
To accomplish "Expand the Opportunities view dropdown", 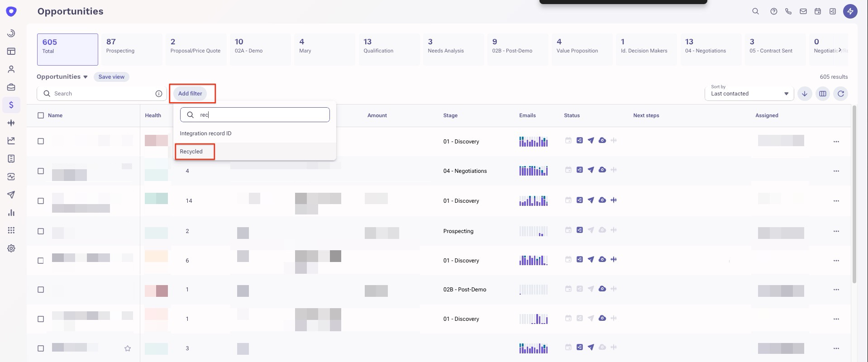I will (62, 77).
